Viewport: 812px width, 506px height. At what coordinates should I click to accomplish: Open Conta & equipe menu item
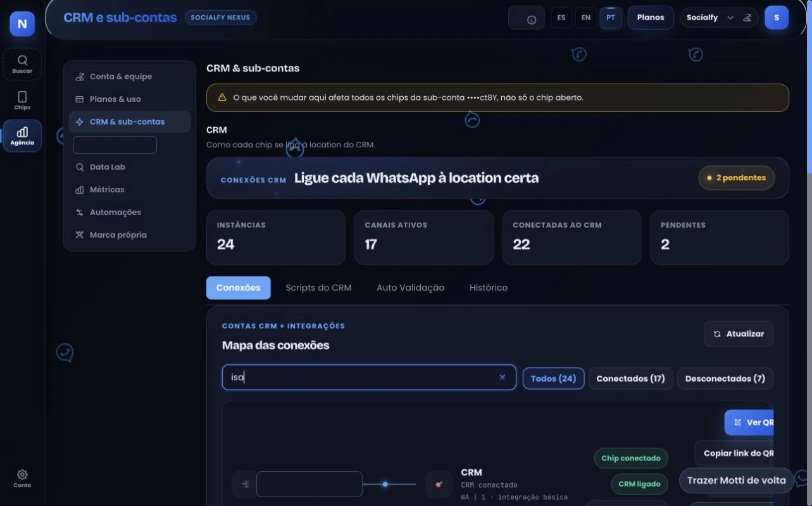point(130,77)
